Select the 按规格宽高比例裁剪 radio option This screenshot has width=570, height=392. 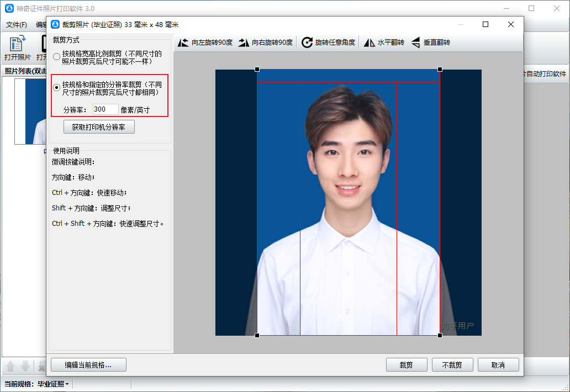click(56, 56)
